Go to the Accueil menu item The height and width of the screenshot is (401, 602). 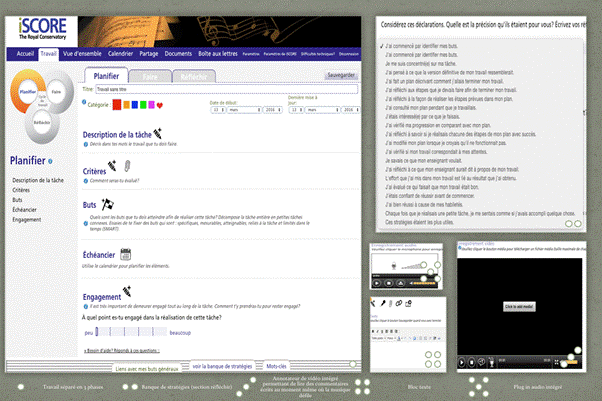click(25, 54)
